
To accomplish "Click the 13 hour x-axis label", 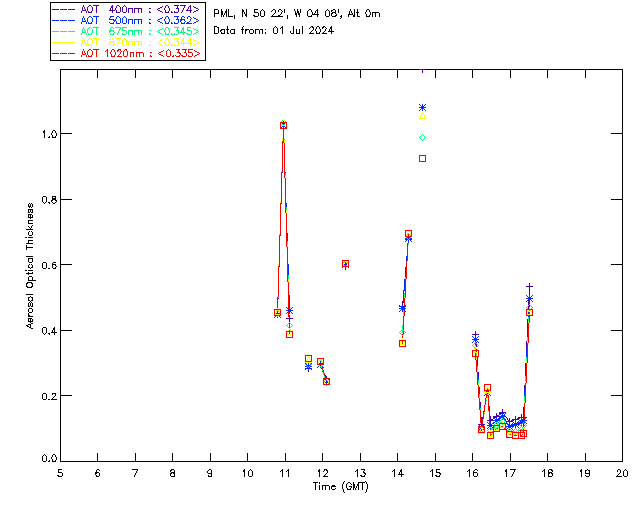I will point(360,474).
